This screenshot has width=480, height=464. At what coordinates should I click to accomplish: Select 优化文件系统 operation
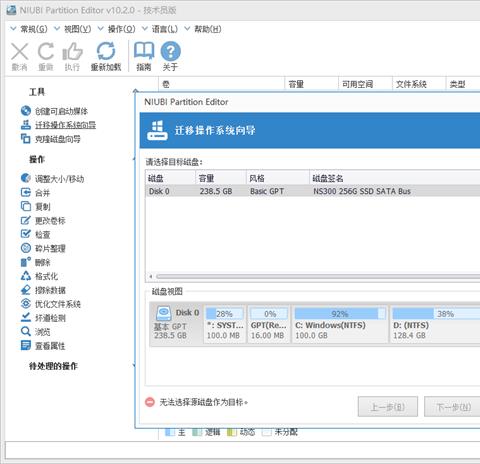click(x=58, y=304)
